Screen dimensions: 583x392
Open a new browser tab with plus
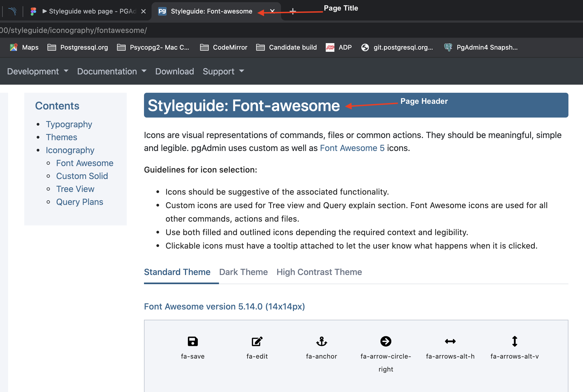(293, 11)
